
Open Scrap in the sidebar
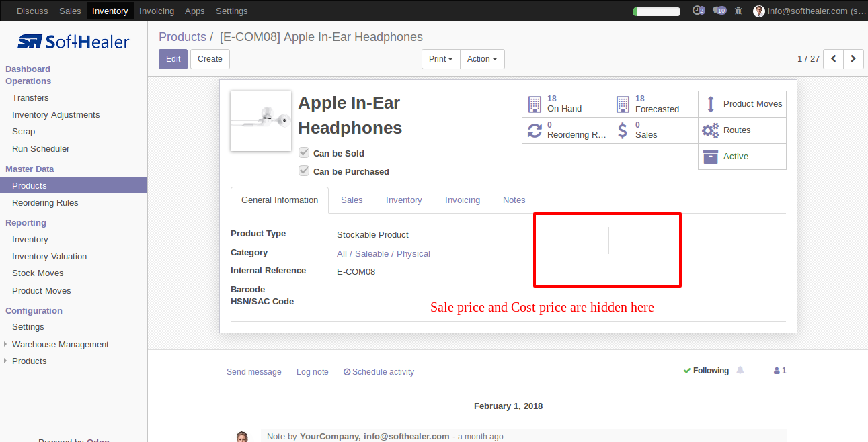pos(24,132)
